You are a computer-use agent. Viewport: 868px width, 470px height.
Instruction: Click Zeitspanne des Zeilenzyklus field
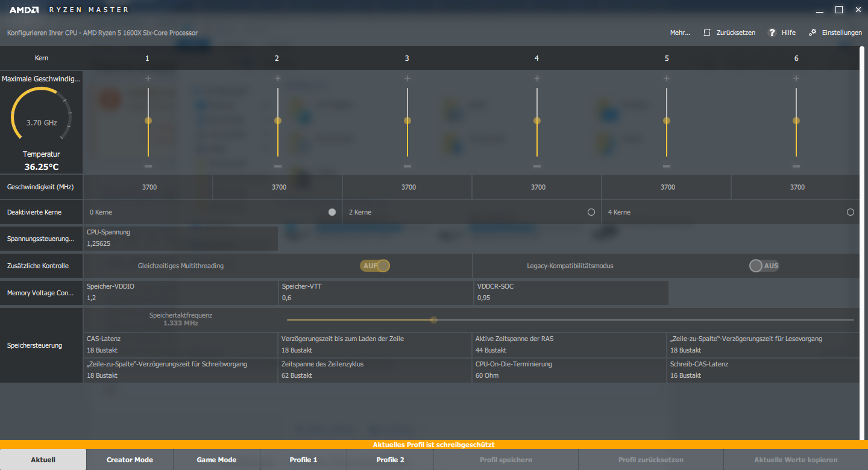point(376,370)
